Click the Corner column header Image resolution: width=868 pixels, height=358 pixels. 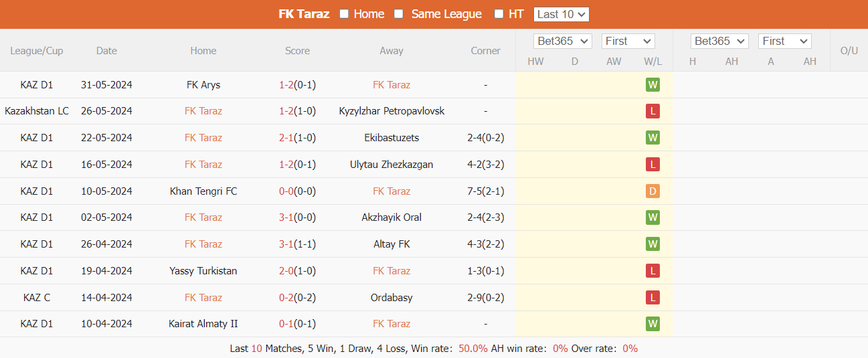(485, 51)
